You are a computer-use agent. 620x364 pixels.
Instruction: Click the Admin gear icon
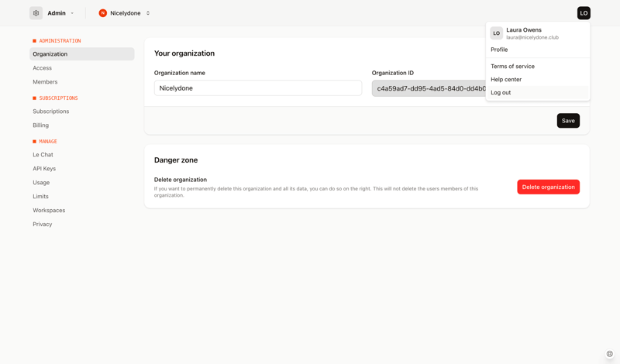point(36,13)
